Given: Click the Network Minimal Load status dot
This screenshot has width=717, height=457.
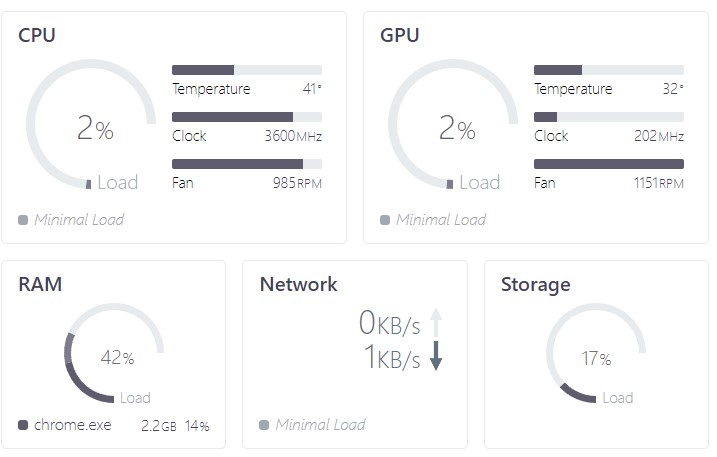Looking at the screenshot, I should click(264, 425).
